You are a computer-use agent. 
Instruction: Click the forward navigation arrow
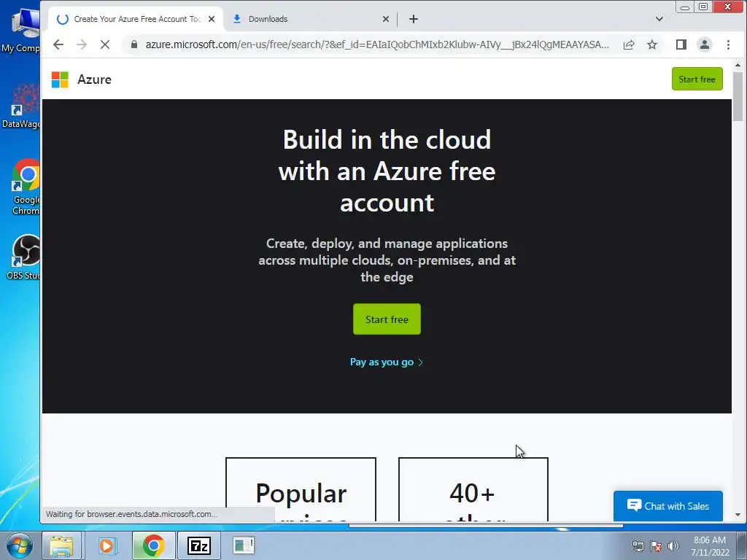(82, 44)
